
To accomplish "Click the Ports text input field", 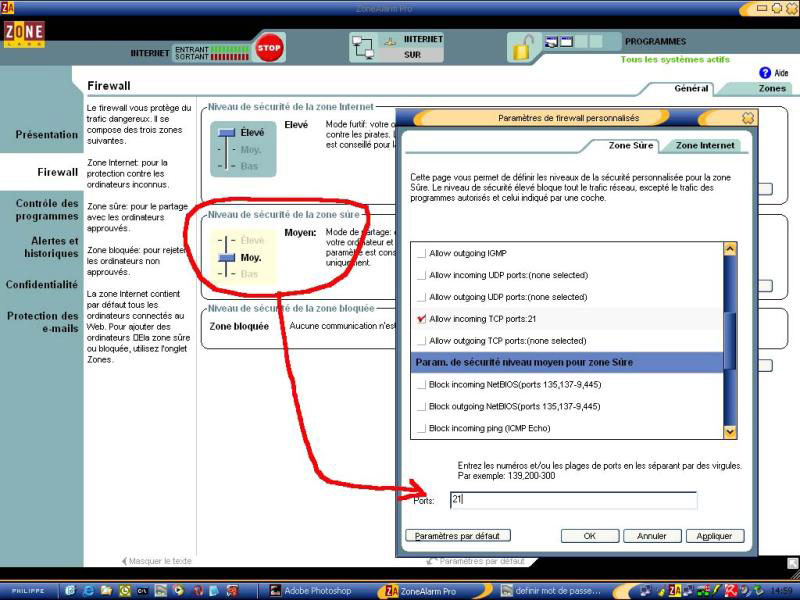I will 572,499.
